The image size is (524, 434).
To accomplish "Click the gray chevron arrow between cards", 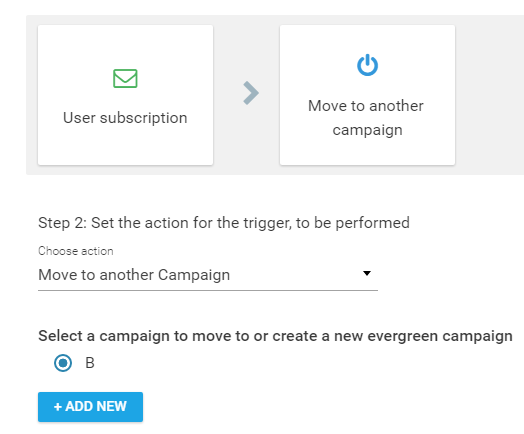I will [x=251, y=93].
